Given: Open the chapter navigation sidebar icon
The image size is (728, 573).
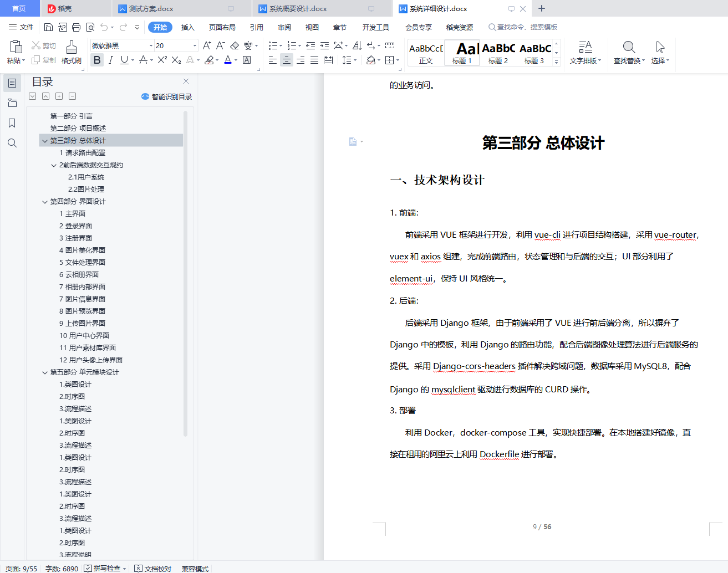Looking at the screenshot, I should pos(12,103).
